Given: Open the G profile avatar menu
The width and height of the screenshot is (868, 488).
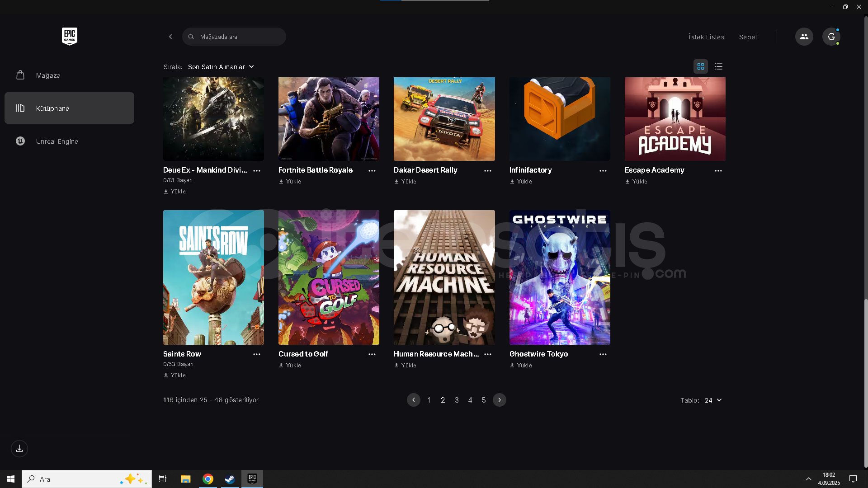Looking at the screenshot, I should click(x=831, y=37).
